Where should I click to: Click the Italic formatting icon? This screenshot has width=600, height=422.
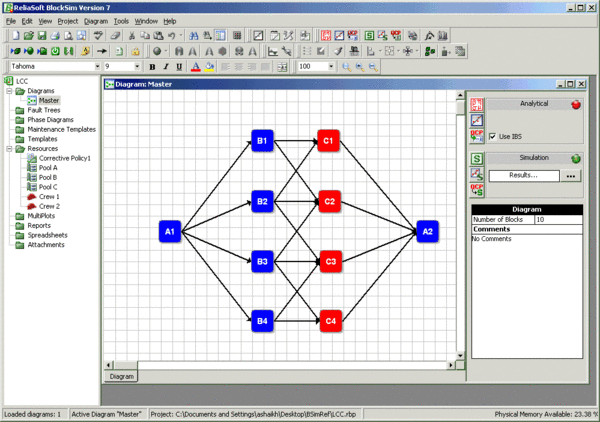click(x=167, y=67)
